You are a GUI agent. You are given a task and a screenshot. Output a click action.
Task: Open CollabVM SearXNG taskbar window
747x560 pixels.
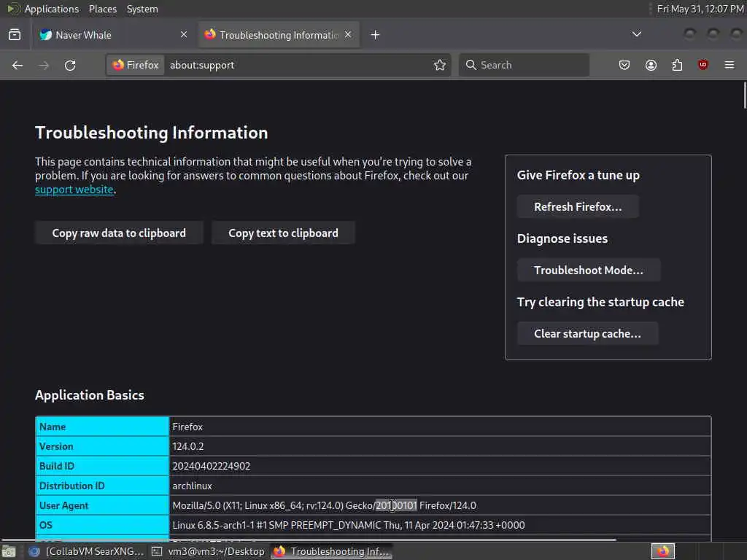(x=86, y=551)
